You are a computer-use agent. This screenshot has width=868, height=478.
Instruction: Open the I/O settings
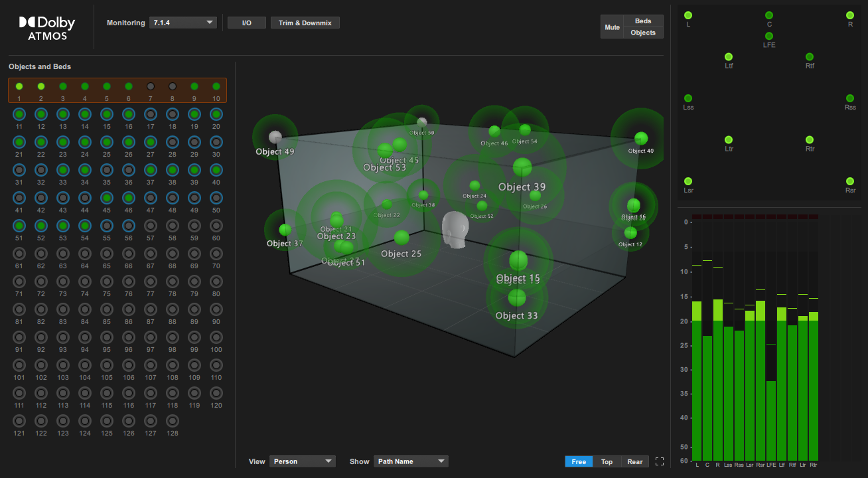[246, 22]
